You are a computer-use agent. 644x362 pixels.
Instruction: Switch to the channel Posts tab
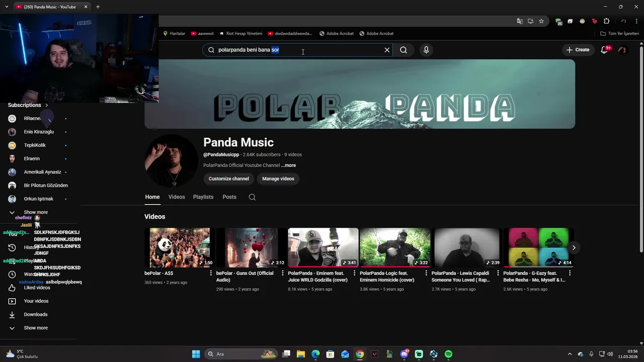coord(229,197)
